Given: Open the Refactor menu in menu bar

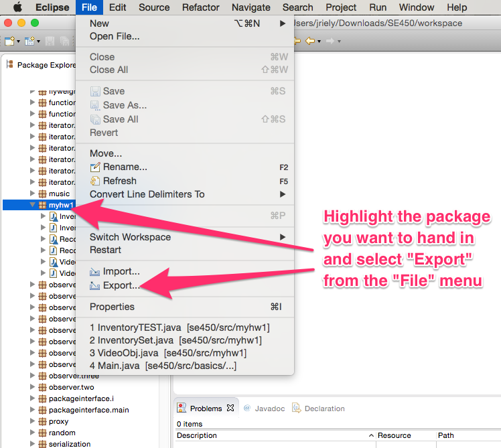Looking at the screenshot, I should (200, 7).
